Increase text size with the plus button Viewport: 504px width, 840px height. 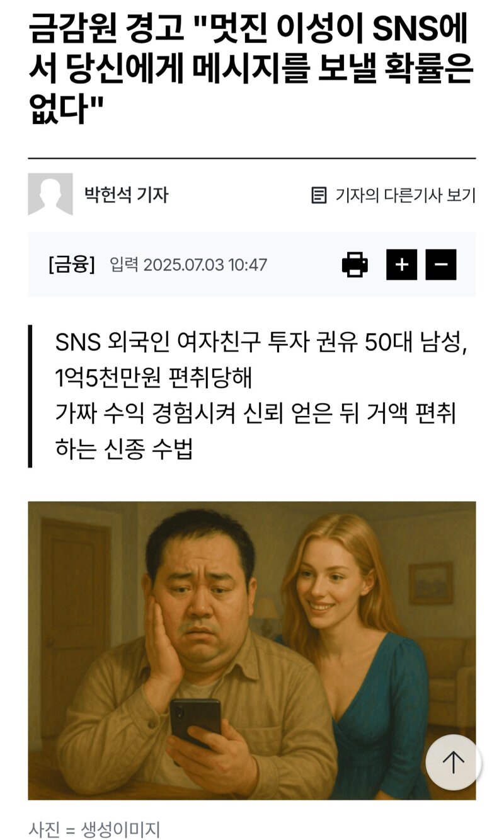pos(401,265)
